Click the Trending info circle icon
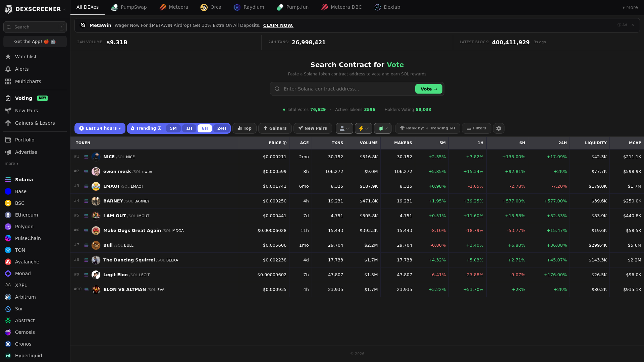 [x=160, y=128]
